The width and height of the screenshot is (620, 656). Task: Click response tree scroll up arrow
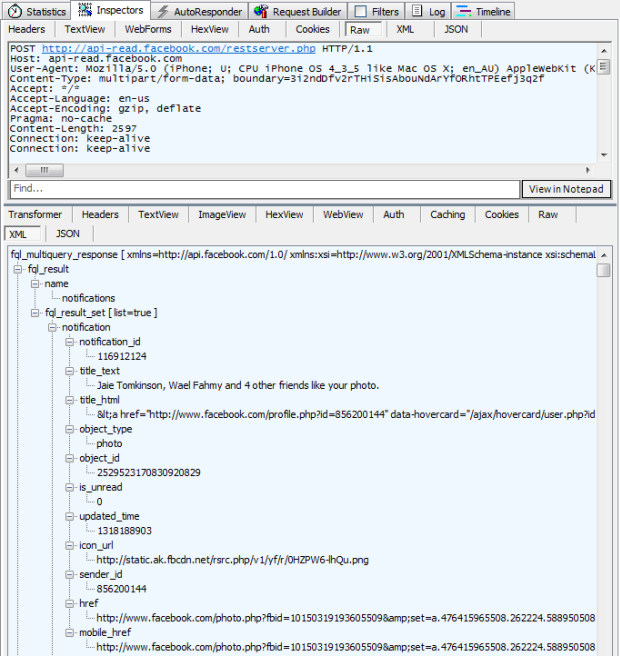(x=604, y=255)
